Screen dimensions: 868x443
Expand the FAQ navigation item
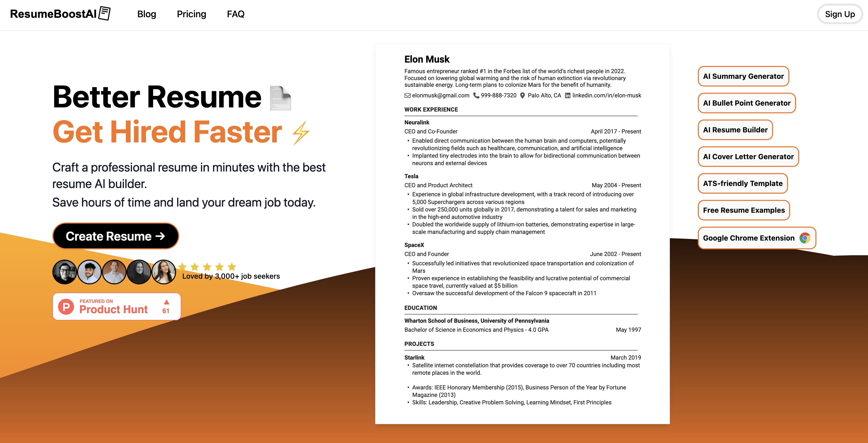[235, 14]
